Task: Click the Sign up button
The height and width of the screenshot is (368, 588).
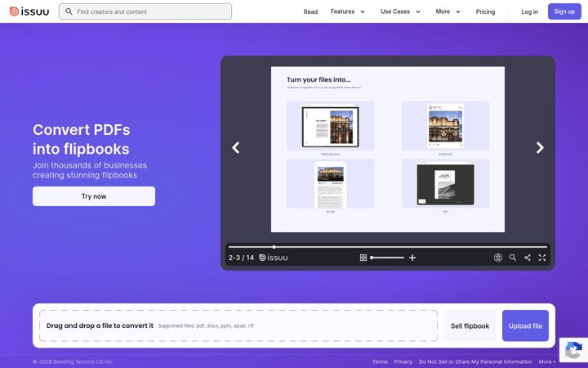Action: coord(564,11)
